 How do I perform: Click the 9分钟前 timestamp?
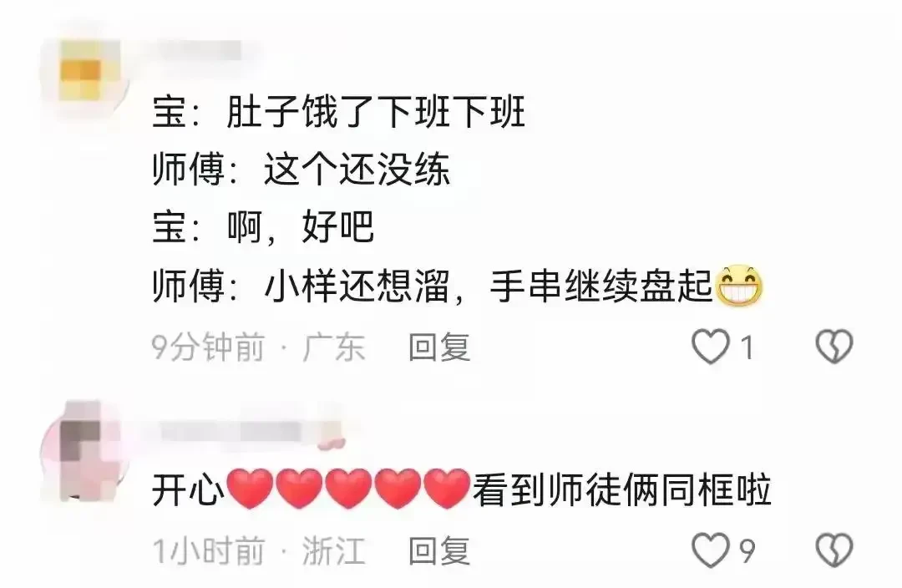[x=208, y=347]
